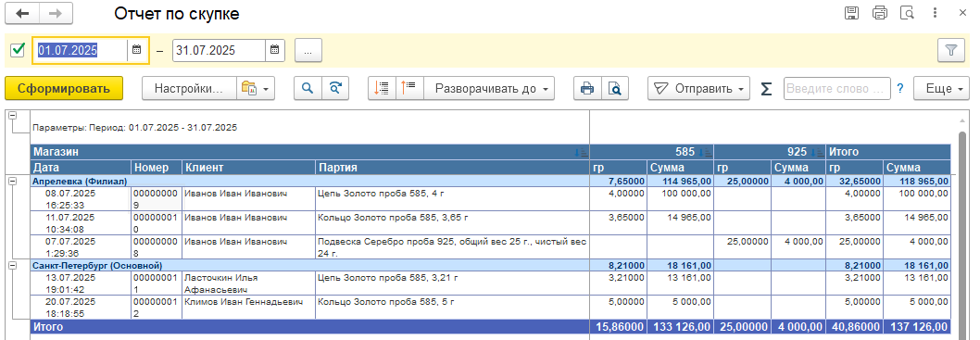Open the three-dot more options menu
Screen dimensions: 980x340
coord(935,13)
